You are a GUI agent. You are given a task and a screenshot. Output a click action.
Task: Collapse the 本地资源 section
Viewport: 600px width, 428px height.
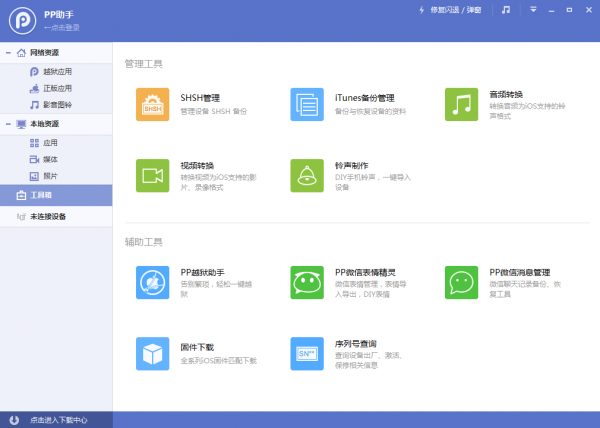8,124
